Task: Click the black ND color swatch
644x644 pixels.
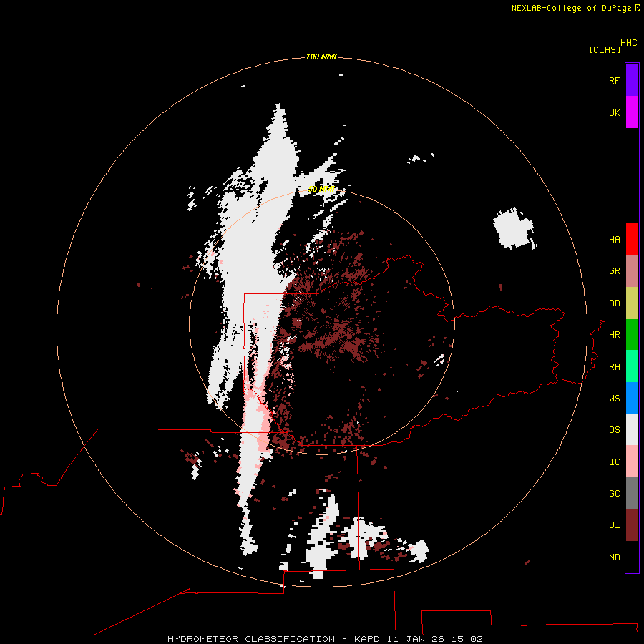Action: point(632,557)
